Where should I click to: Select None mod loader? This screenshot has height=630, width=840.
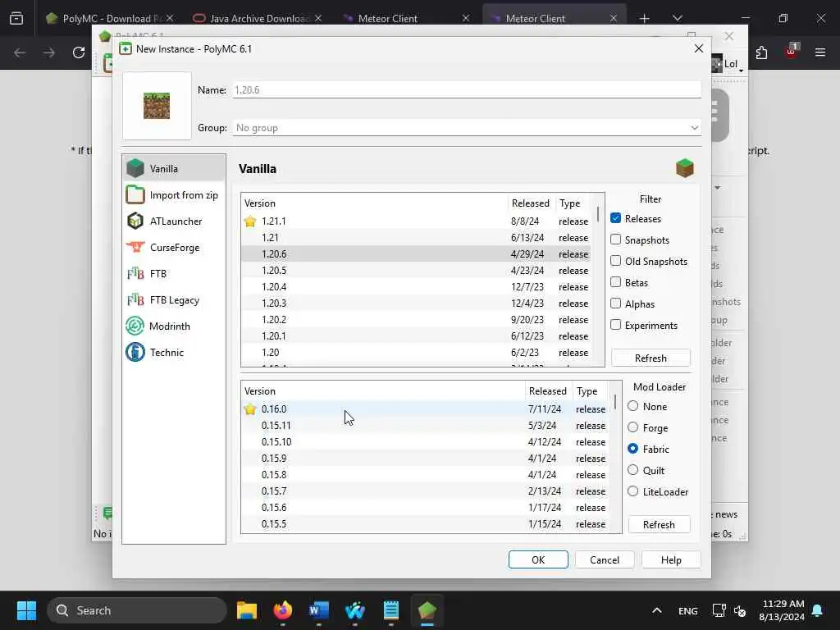point(632,406)
